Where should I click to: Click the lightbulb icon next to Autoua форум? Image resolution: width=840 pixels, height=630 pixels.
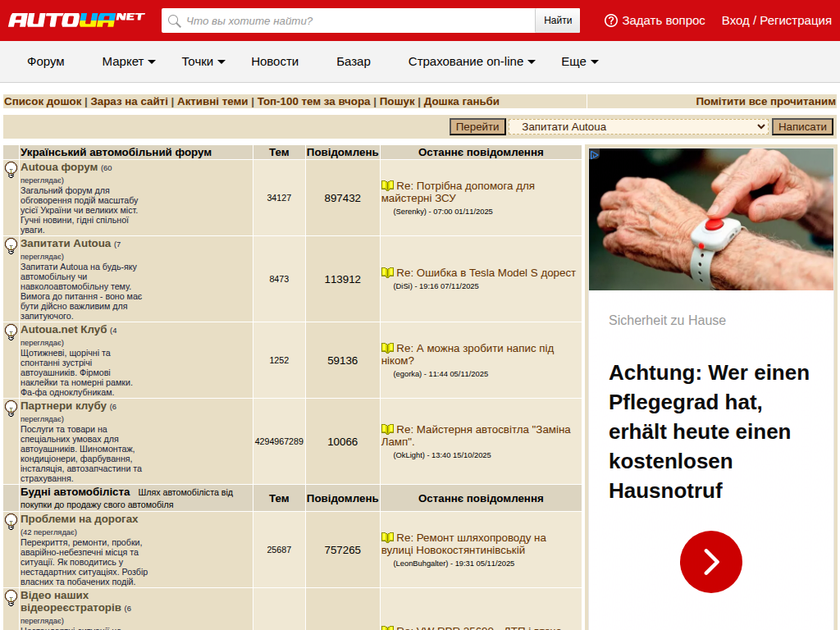pos(11,170)
